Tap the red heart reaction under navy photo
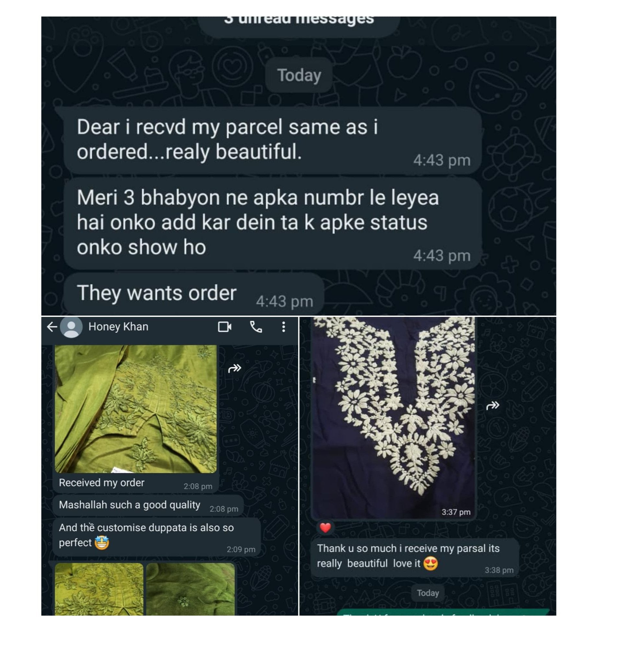617x672 pixels. tap(325, 527)
